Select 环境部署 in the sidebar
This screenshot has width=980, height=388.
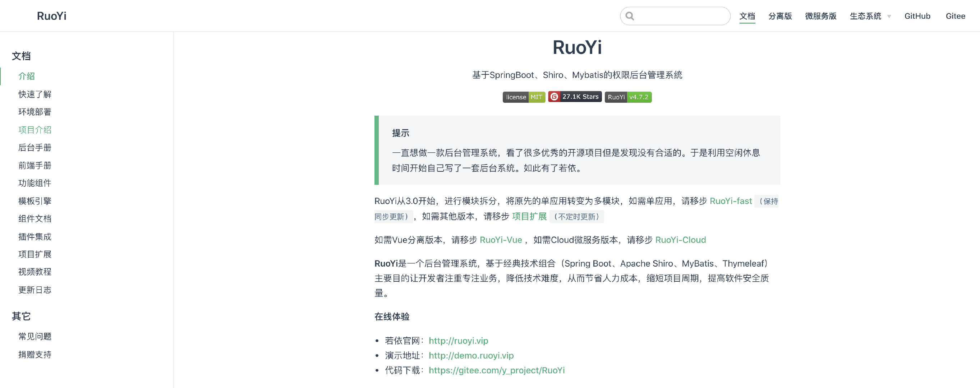tap(34, 112)
